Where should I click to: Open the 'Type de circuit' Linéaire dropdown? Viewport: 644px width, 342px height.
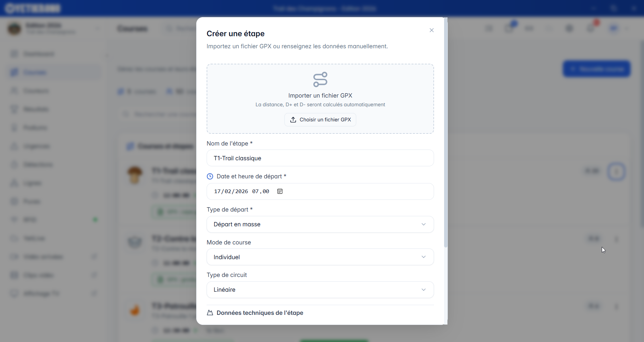pos(320,290)
